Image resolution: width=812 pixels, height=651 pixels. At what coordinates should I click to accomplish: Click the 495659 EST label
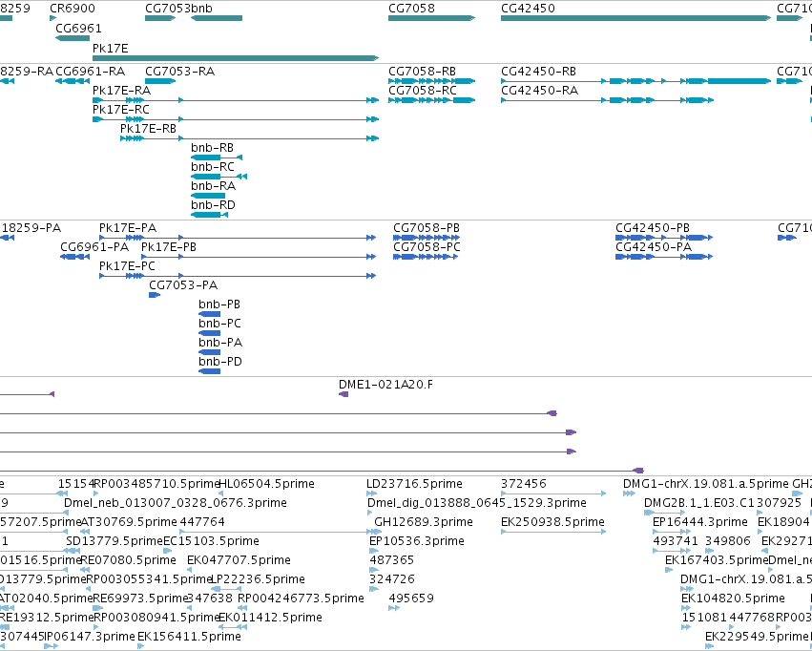click(x=411, y=598)
